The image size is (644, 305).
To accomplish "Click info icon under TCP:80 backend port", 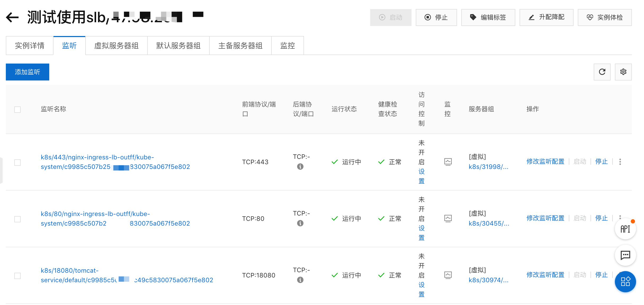I will coord(300,223).
